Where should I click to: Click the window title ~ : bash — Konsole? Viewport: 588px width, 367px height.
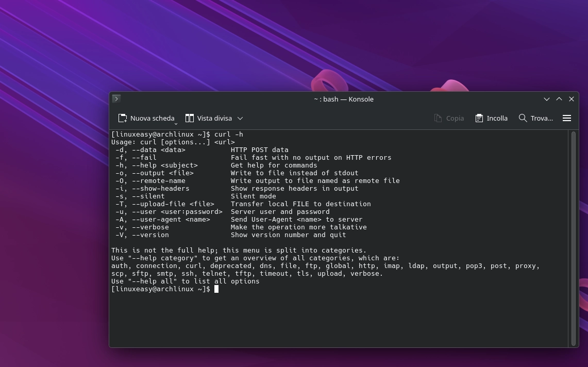(x=344, y=99)
